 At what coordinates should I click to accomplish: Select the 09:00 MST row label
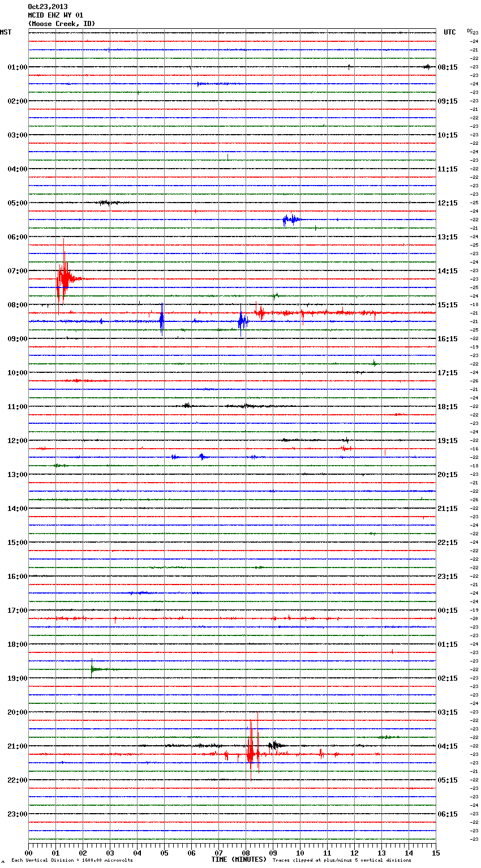(x=18, y=339)
